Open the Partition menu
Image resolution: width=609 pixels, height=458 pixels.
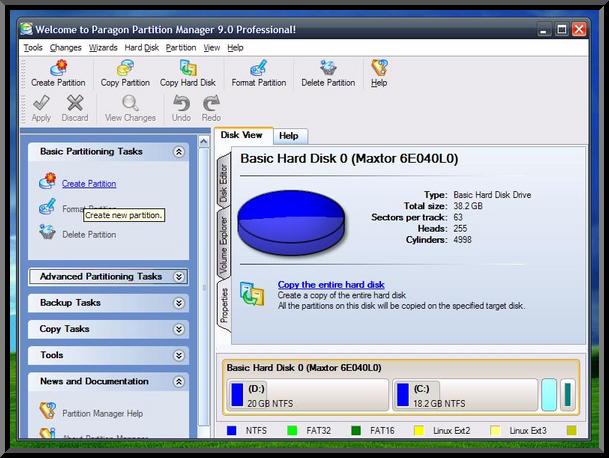[x=181, y=48]
